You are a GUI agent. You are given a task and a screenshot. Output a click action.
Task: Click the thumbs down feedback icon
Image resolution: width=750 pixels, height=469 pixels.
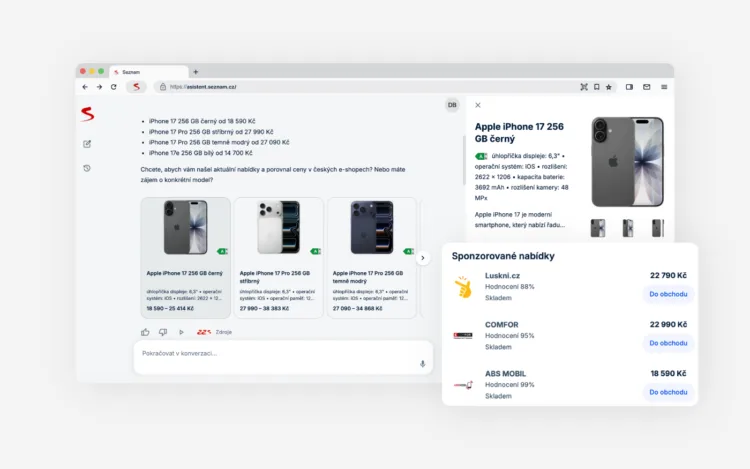(x=163, y=332)
